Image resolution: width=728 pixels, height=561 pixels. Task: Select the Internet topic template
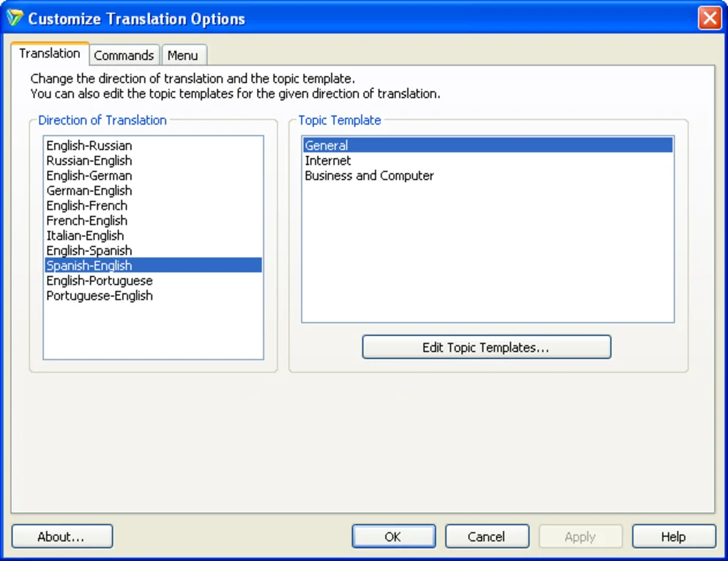[x=487, y=161]
